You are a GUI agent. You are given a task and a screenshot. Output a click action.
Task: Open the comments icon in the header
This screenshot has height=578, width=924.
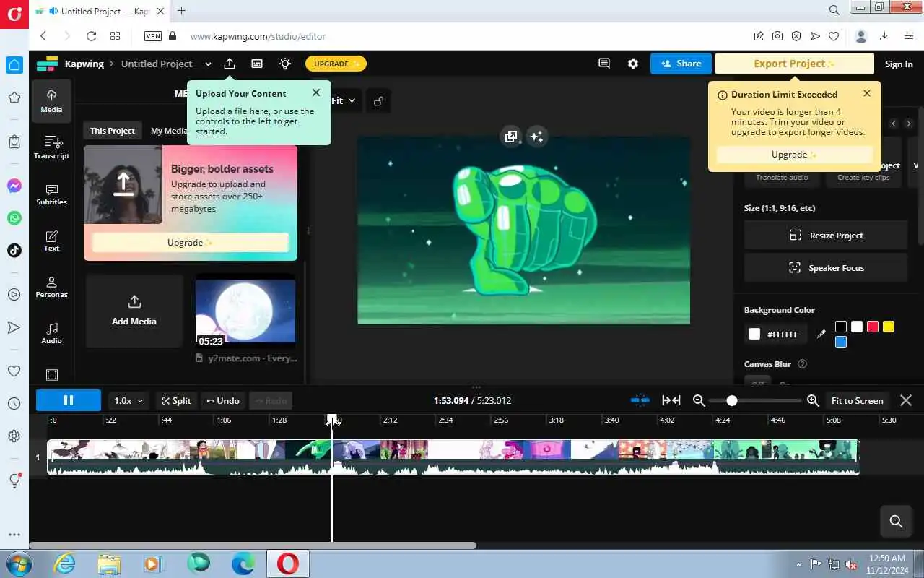[604, 64]
